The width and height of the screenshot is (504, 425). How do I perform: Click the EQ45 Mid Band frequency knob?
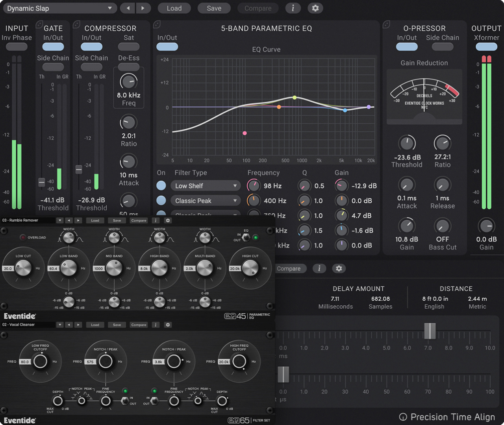click(x=114, y=268)
